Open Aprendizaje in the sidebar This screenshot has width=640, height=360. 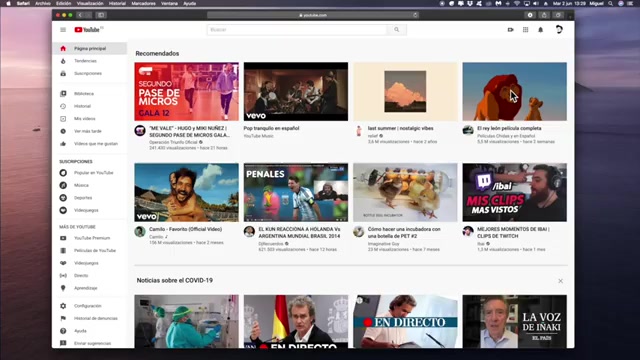click(89, 288)
